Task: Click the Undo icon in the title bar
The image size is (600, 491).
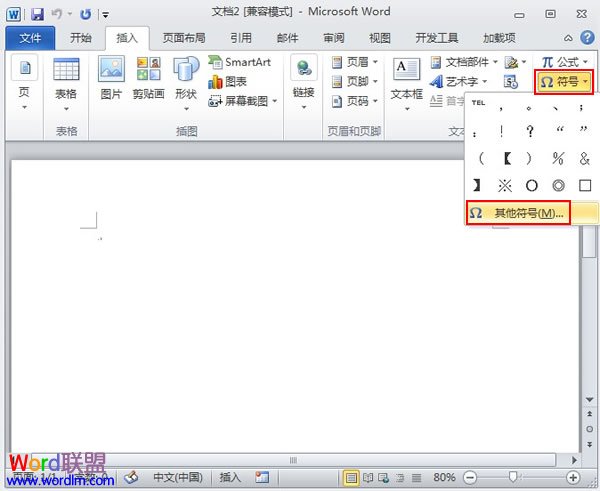Action: tap(57, 15)
